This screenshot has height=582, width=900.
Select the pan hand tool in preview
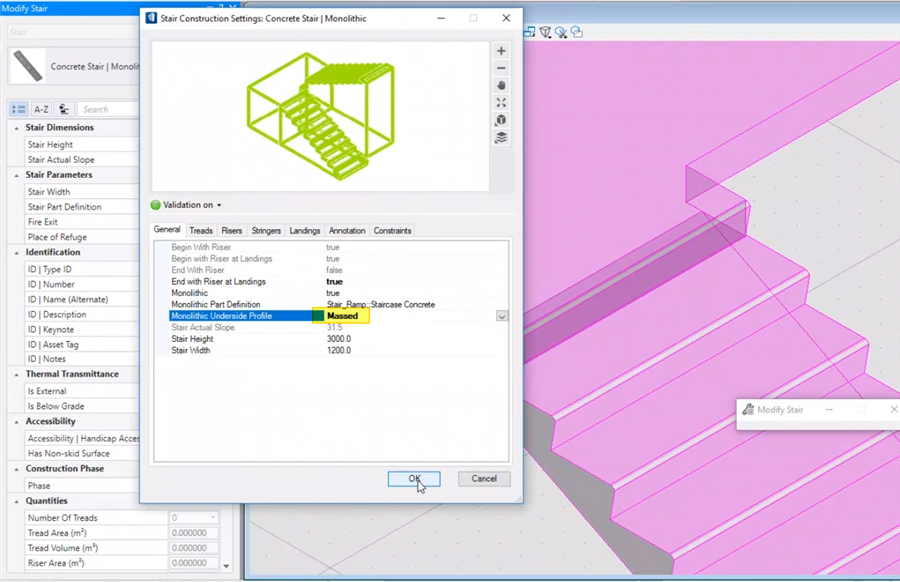tap(501, 86)
